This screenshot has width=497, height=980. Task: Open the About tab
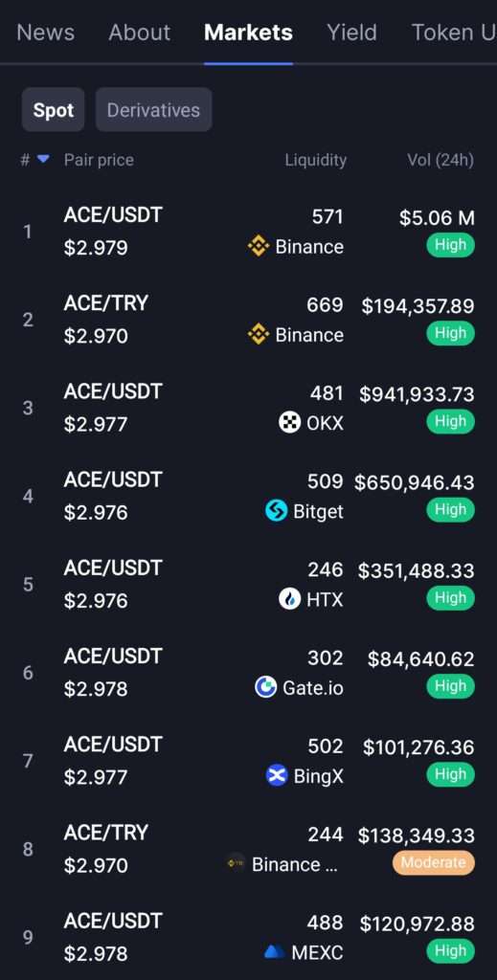pos(139,33)
